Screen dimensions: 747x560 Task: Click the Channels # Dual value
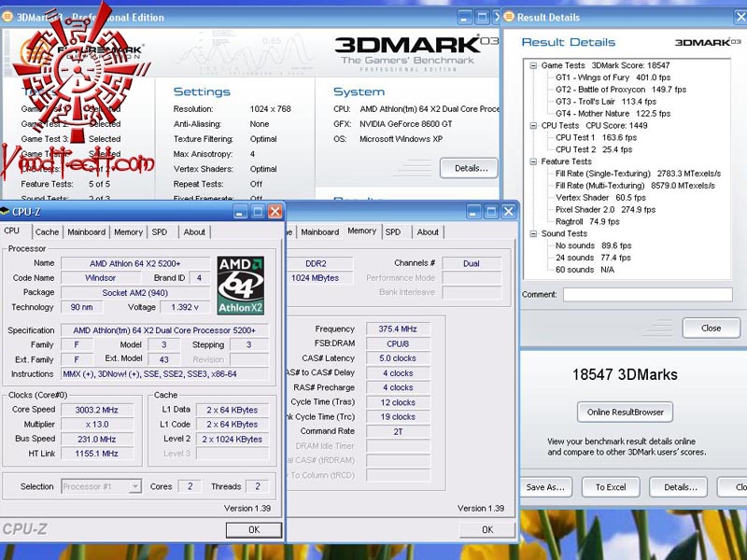pyautogui.click(x=472, y=263)
